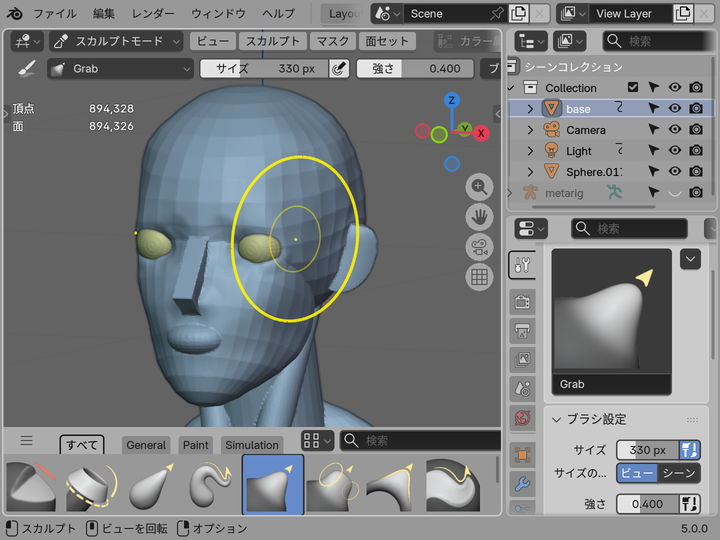
Task: Open the ヘルプ menu
Action: (x=279, y=14)
